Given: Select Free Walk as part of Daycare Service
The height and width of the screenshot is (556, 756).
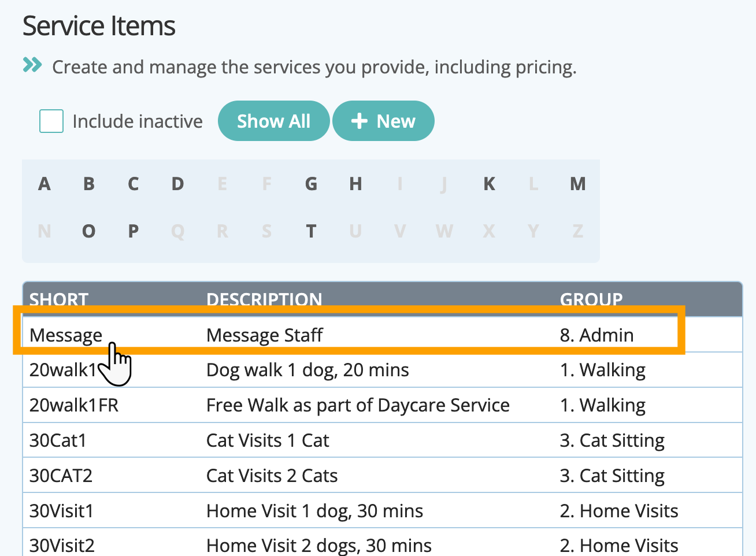Looking at the screenshot, I should point(358,405).
